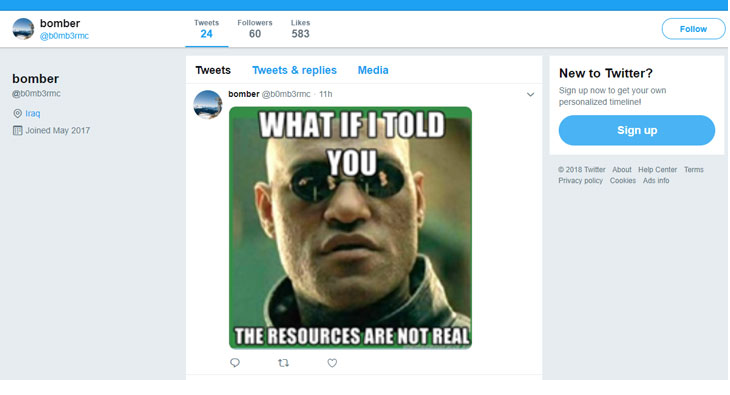Select the Tweets tab in timeline
The height and width of the screenshot is (395, 730).
pos(213,70)
